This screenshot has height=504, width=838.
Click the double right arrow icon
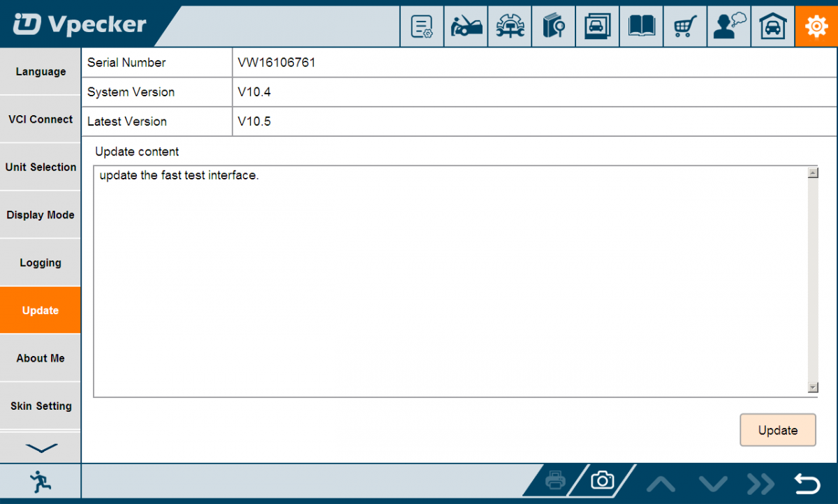[x=760, y=482]
